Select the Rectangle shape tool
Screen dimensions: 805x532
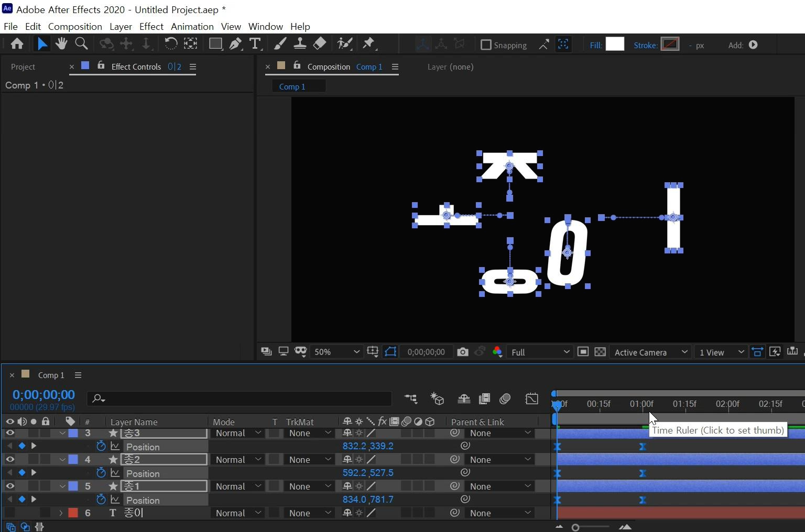pos(215,44)
